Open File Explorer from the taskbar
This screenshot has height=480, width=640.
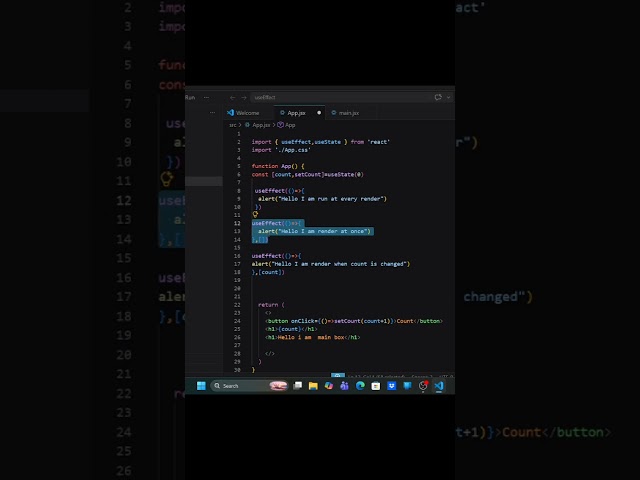313,386
